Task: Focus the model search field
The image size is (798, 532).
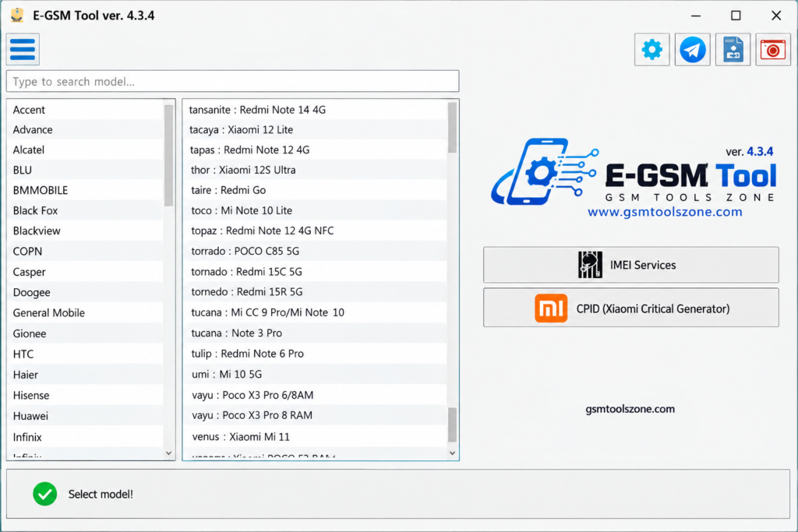Action: click(x=232, y=81)
